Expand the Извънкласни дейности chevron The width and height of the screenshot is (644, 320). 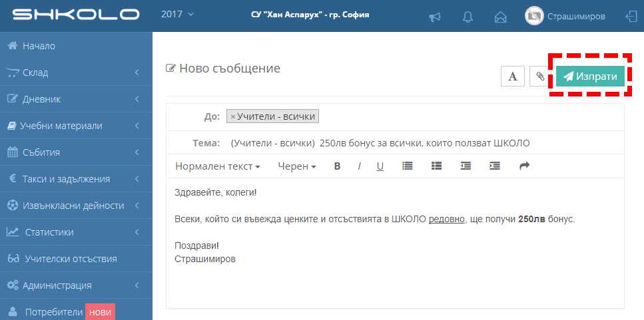pyautogui.click(x=137, y=206)
